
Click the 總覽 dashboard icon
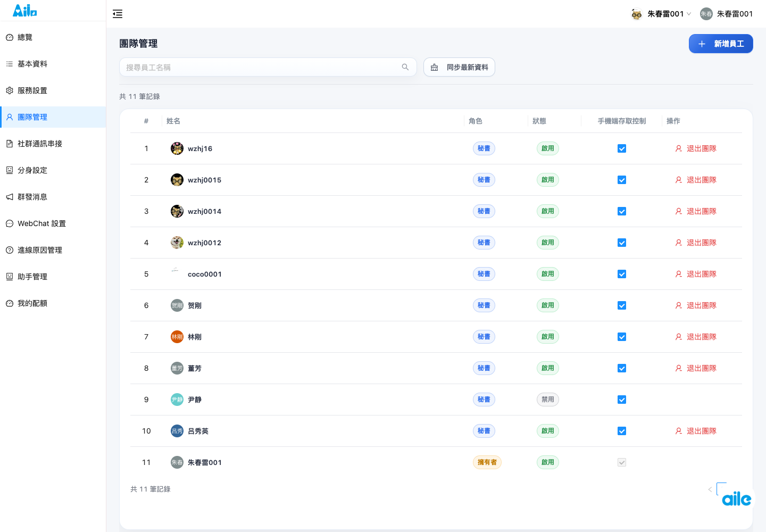[10, 37]
